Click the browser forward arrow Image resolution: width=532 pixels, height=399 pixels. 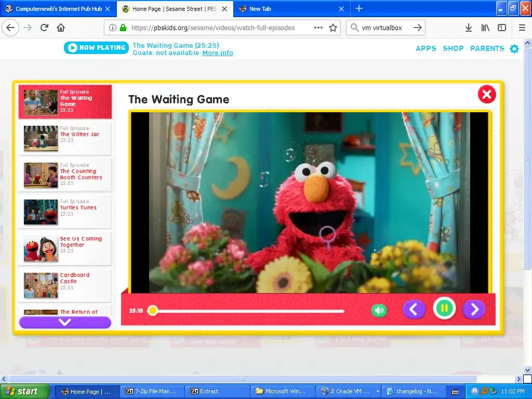[28, 28]
